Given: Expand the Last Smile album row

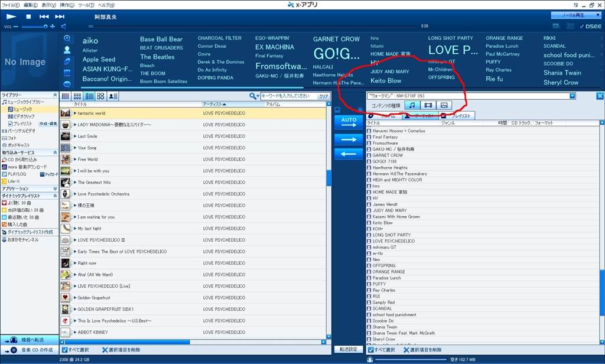Looking at the screenshot, I should coord(75,136).
